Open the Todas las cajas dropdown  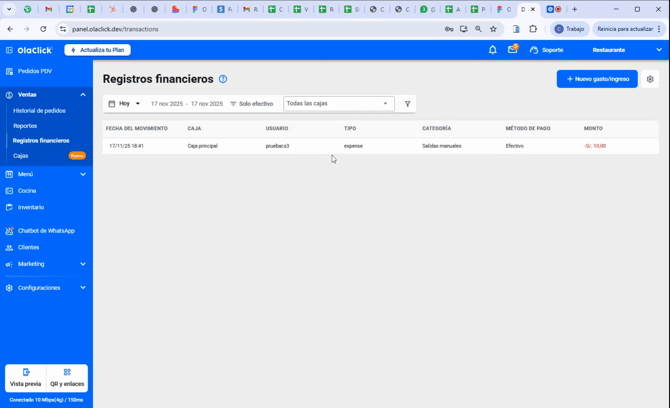click(338, 103)
